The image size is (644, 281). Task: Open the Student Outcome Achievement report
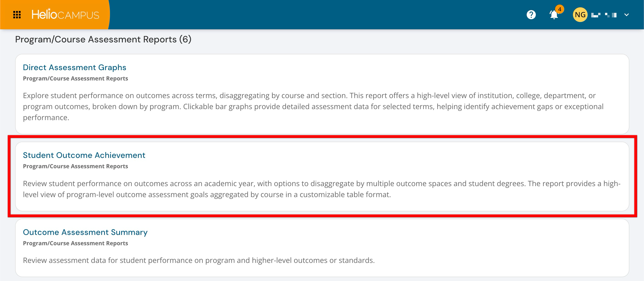pyautogui.click(x=84, y=155)
